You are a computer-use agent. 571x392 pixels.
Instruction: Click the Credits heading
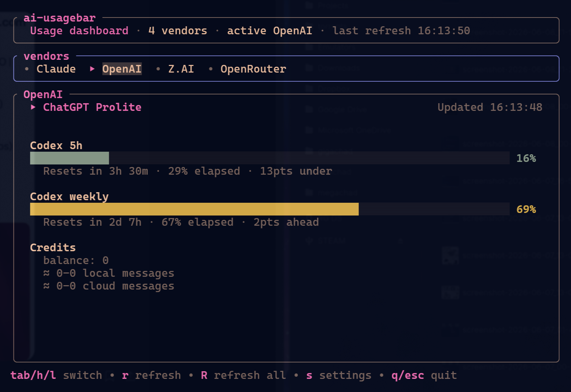[53, 248]
